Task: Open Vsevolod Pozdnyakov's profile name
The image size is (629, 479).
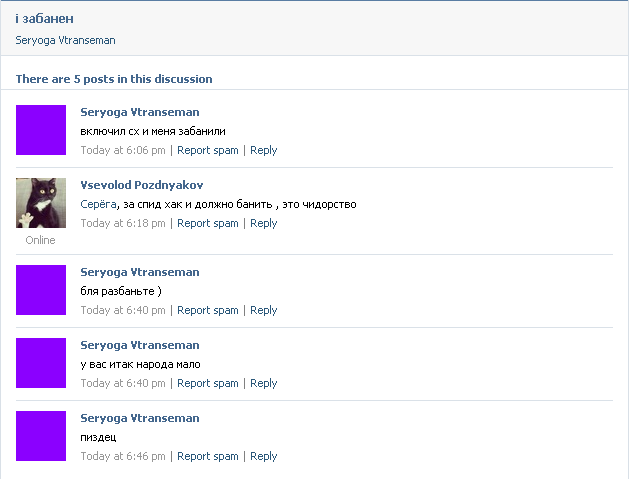Action: [x=142, y=185]
